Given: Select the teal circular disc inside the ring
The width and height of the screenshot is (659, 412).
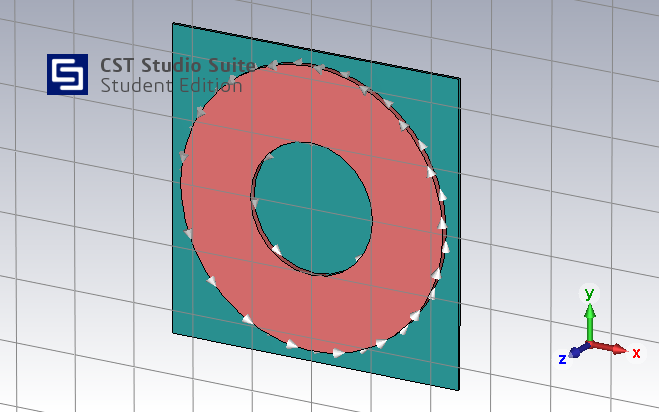Looking at the screenshot, I should click(x=313, y=209).
